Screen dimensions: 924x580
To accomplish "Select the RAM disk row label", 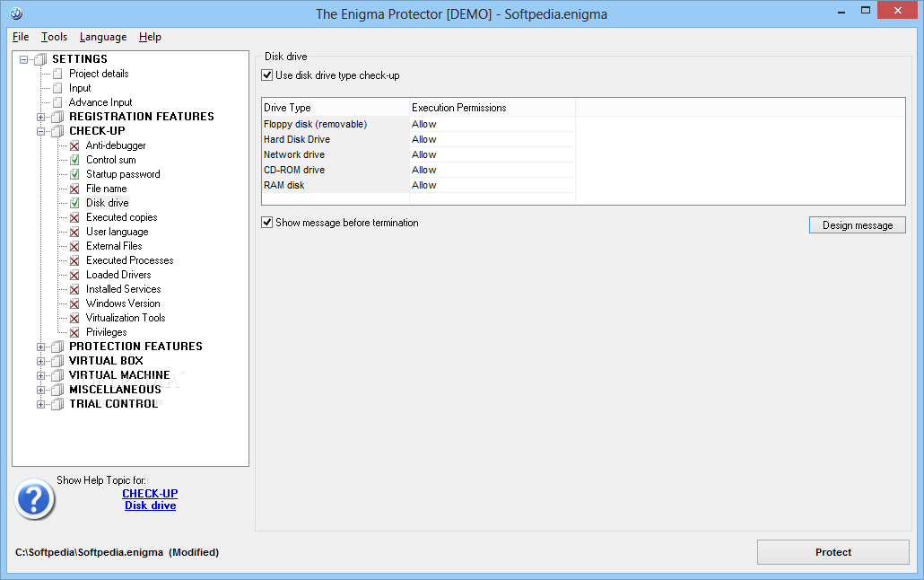I will click(x=284, y=186).
